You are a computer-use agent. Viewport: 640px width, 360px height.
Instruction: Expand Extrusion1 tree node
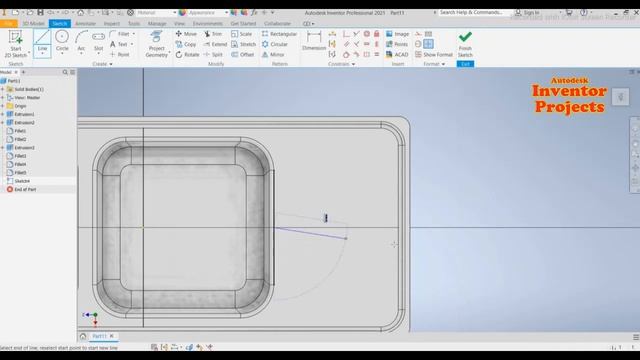click(x=3, y=114)
